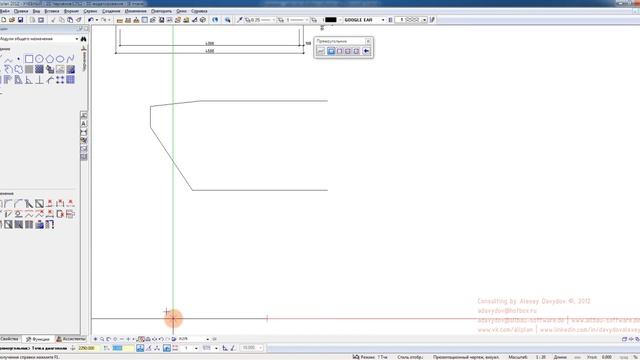Open the Вставка menu
640x360 pixels.
(x=52, y=11)
